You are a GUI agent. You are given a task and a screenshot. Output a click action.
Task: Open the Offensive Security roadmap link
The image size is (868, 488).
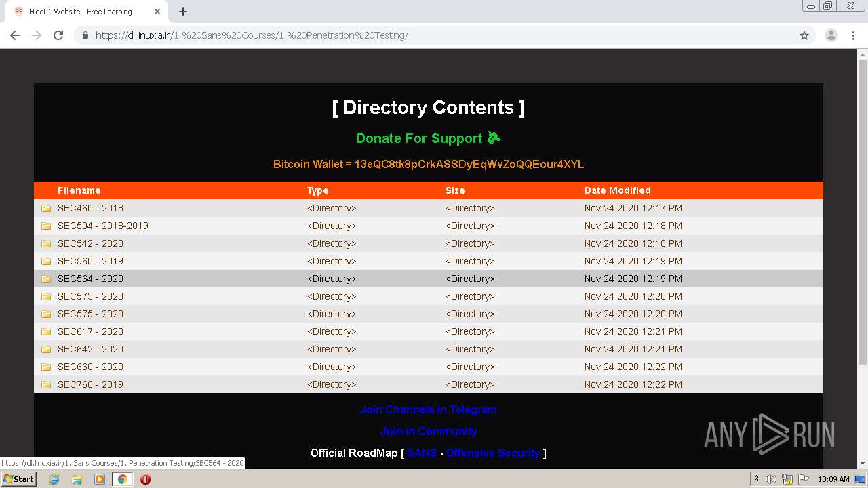(x=493, y=453)
